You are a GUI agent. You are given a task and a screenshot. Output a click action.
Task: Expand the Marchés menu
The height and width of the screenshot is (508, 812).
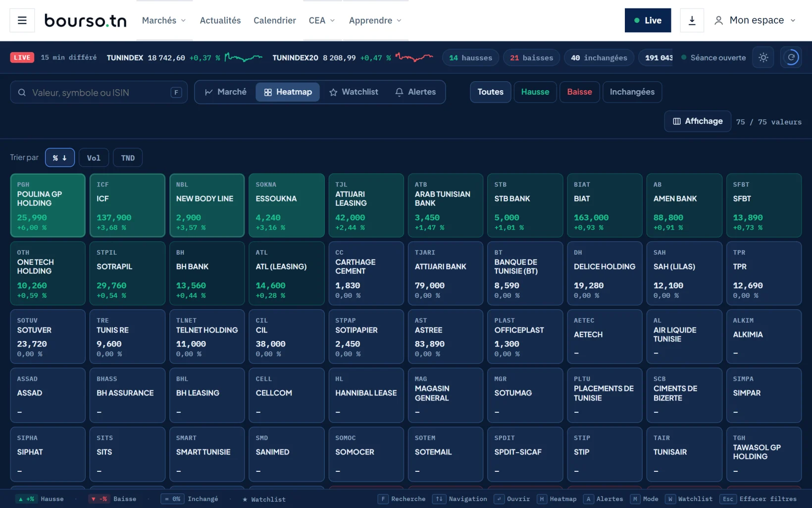[164, 20]
